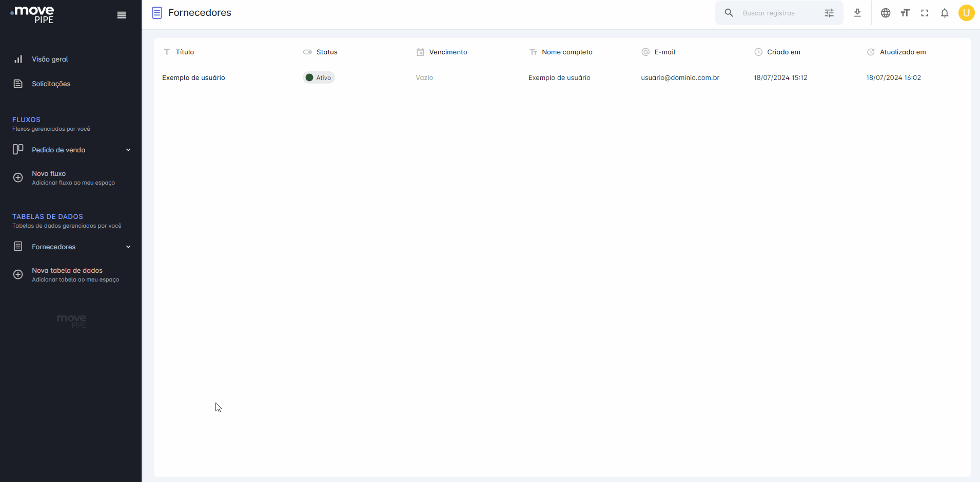
Task: Expand Pedido de venda chevron
Action: click(128, 150)
